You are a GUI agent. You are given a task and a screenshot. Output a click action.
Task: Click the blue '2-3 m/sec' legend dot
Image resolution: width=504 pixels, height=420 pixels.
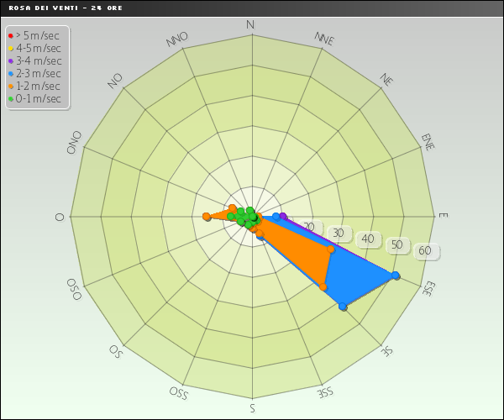pos(11,74)
